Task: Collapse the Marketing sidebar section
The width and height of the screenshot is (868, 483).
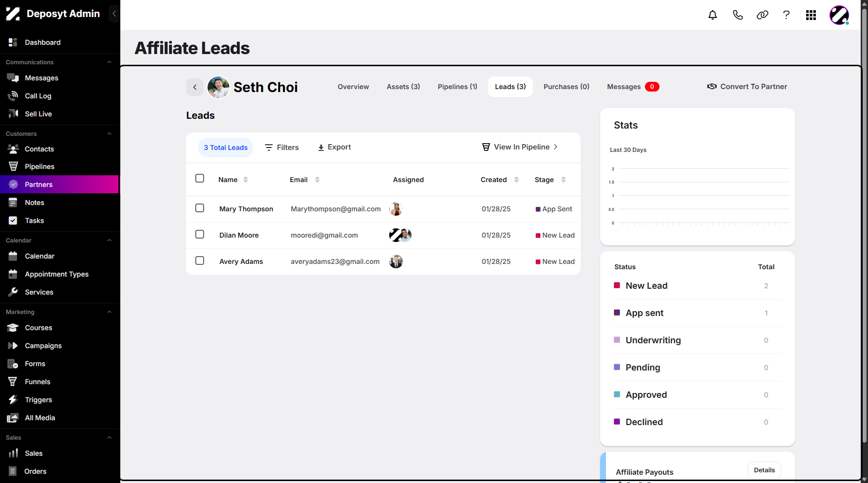Action: coord(110,312)
